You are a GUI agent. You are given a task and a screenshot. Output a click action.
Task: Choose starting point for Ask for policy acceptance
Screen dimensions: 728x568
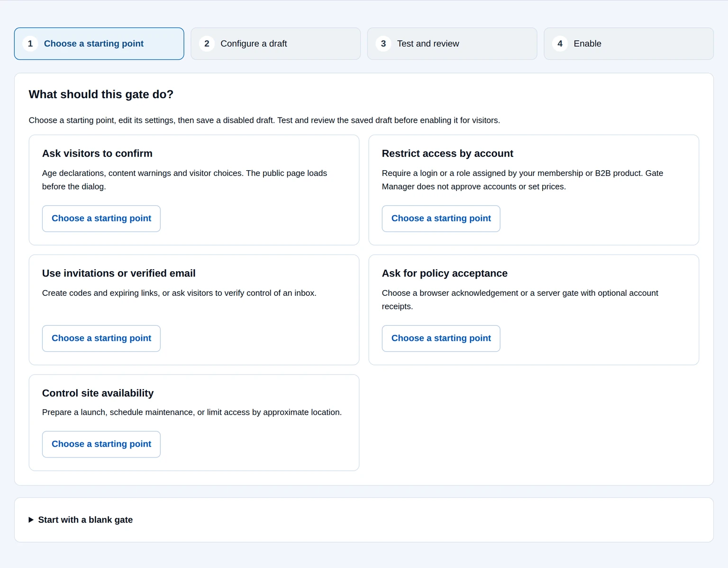(441, 339)
